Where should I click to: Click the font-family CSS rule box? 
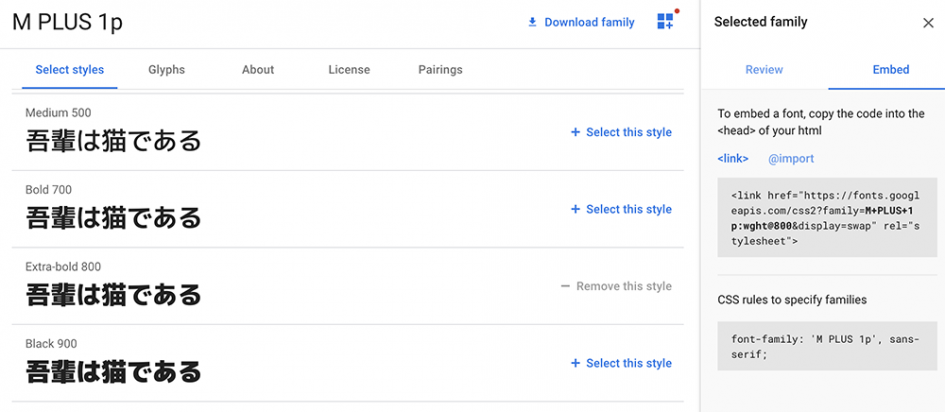[x=827, y=346]
